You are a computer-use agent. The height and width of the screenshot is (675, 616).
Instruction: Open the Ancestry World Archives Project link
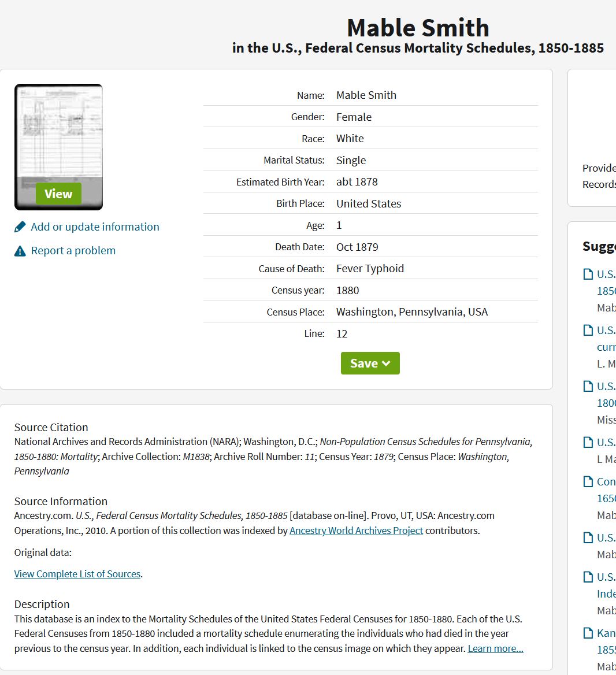pyautogui.click(x=356, y=531)
